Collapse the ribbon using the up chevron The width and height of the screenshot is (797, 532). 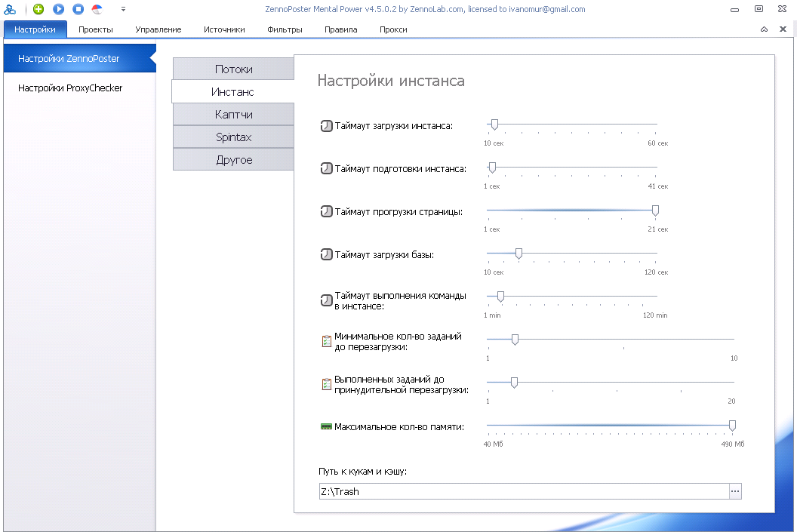click(x=764, y=29)
